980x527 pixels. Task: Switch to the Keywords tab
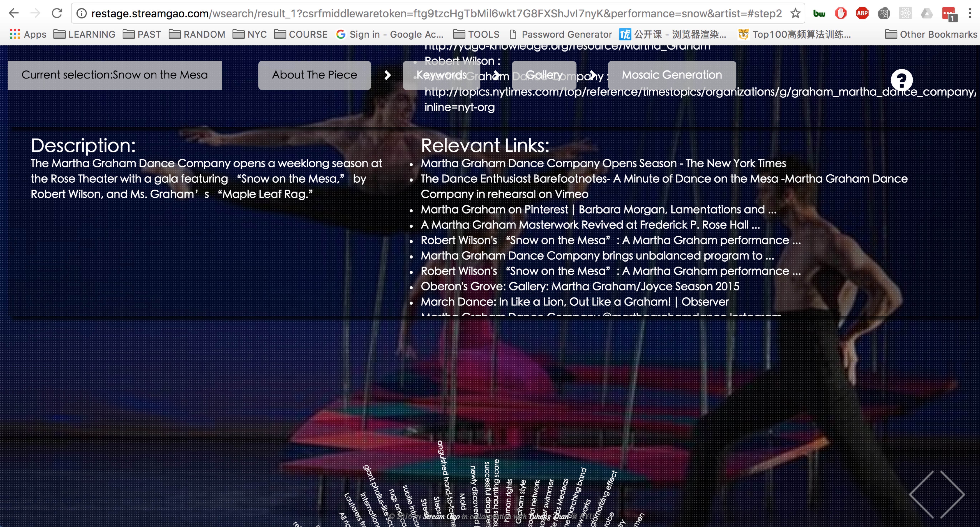(x=442, y=75)
